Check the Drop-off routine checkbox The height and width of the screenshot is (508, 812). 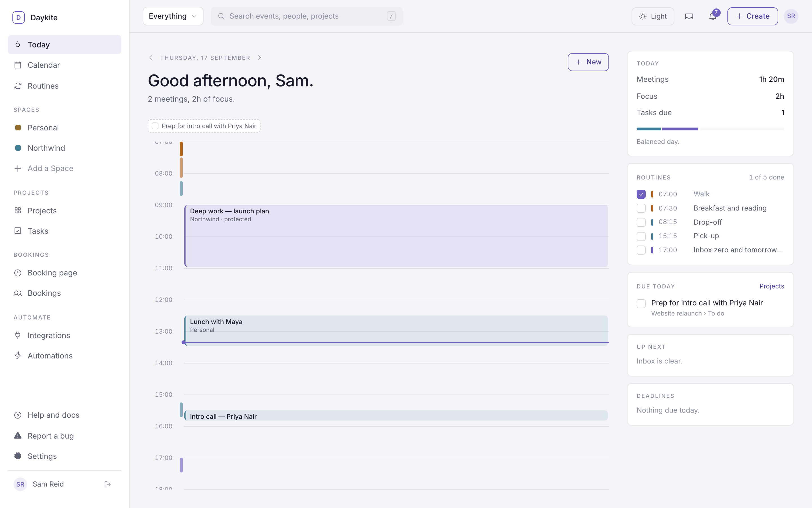[641, 222]
